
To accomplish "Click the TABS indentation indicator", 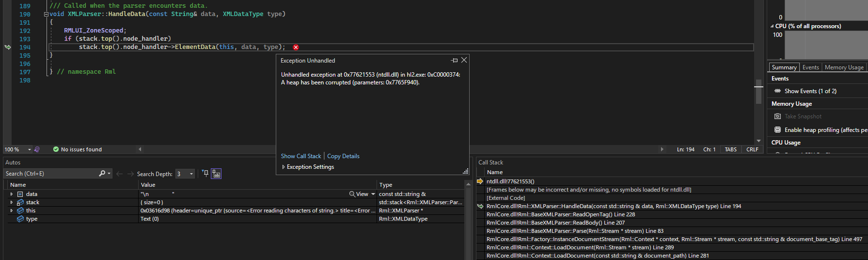I will (731, 149).
